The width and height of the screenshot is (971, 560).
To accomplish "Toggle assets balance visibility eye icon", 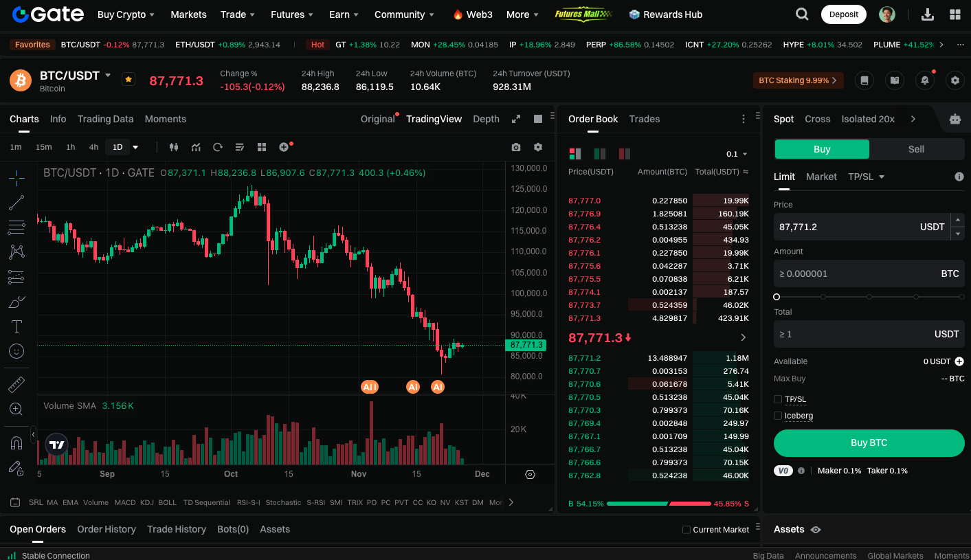I will pyautogui.click(x=816, y=530).
